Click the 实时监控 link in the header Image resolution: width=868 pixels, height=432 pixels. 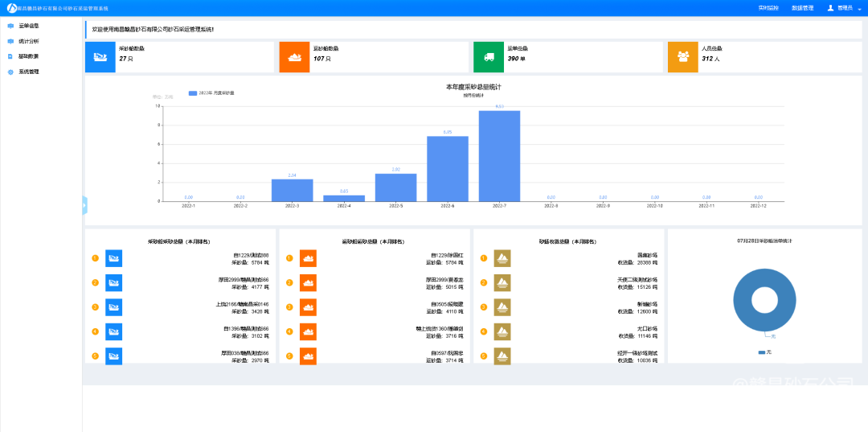(768, 8)
